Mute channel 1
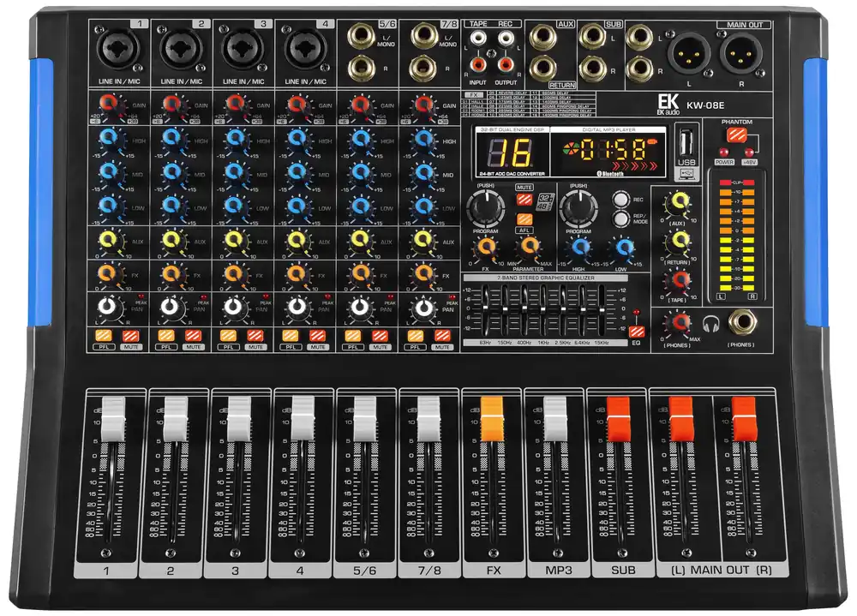Screen dimensions: 857x616 click(131, 335)
